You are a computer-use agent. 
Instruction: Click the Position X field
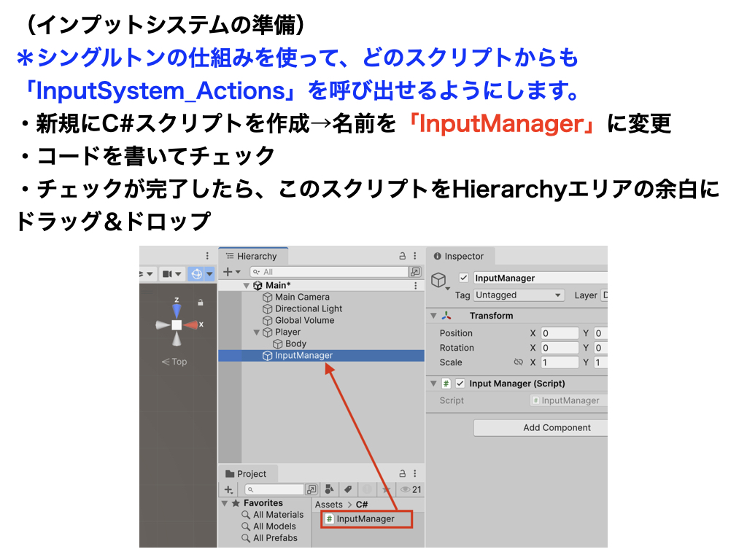point(560,333)
